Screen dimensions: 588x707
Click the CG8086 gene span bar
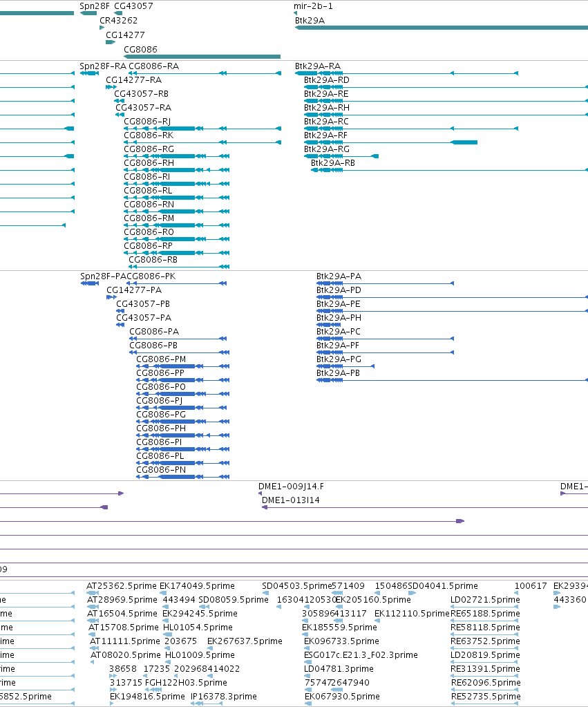(x=202, y=57)
